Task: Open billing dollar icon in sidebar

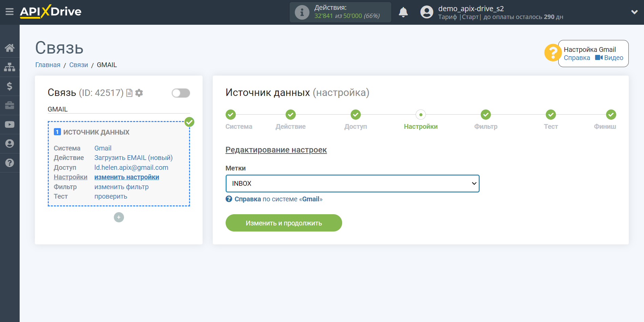Action: (9, 86)
